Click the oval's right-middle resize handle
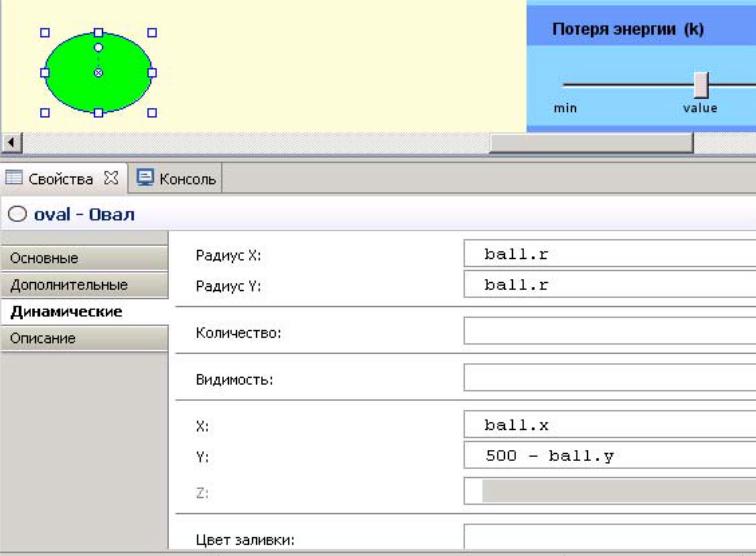Viewport: 756px width, 556px height. point(152,73)
